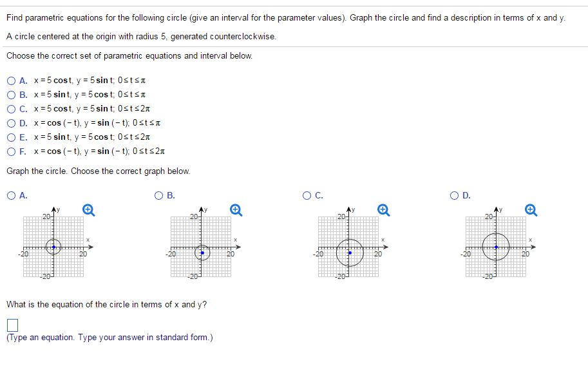Click the large circle in graph D thumbnail

495,248
